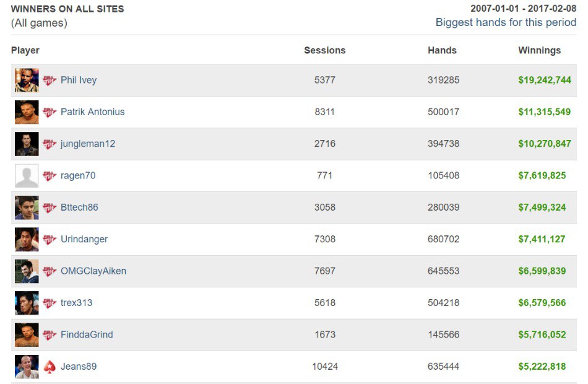Image resolution: width=588 pixels, height=384 pixels.
Task: Click Patrik Antonius's avatar photo
Action: pyautogui.click(x=27, y=112)
